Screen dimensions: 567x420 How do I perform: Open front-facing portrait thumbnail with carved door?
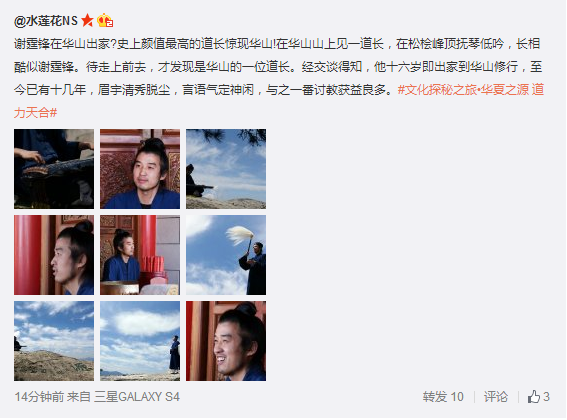point(140,169)
